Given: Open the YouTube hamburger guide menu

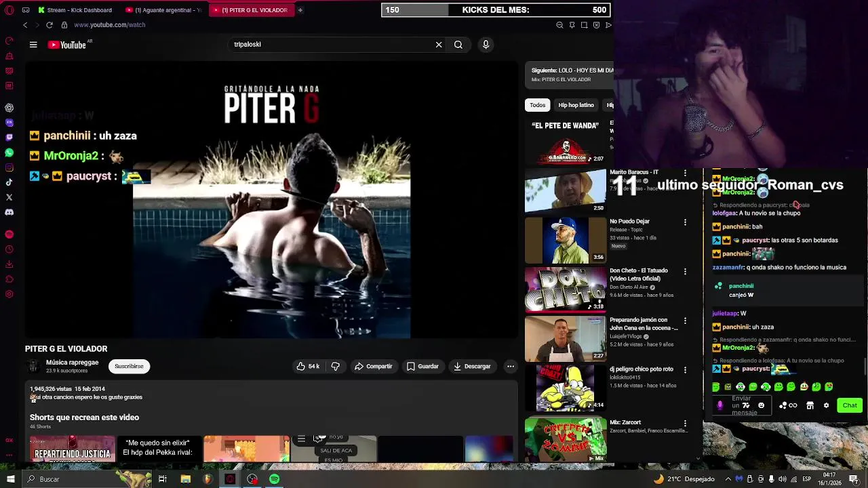Looking at the screenshot, I should (33, 45).
